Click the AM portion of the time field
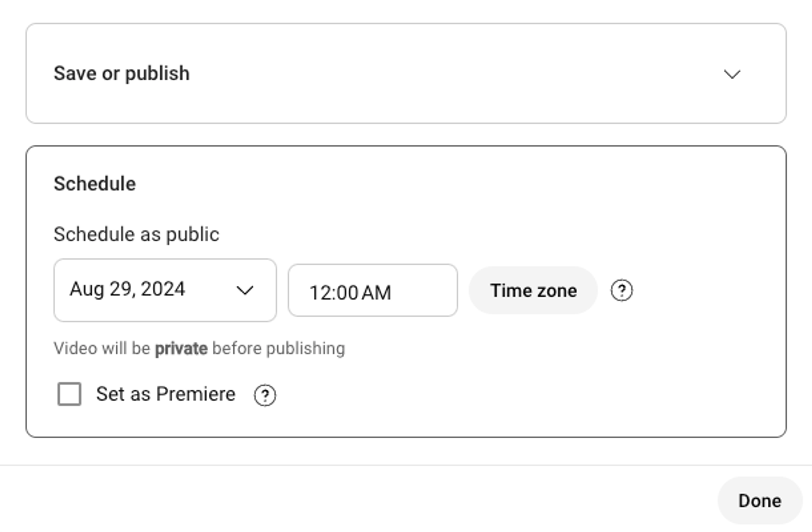The image size is (812, 532). [x=376, y=293]
